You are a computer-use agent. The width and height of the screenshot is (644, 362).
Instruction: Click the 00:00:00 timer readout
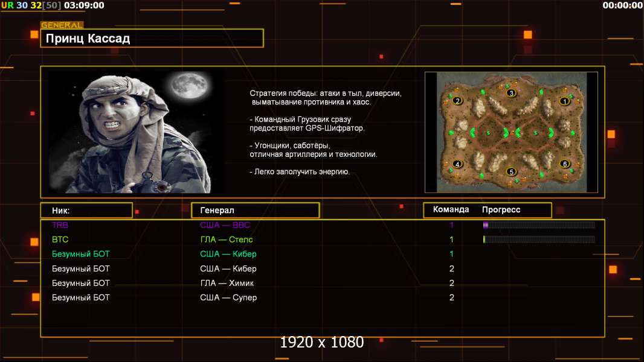(x=623, y=5)
